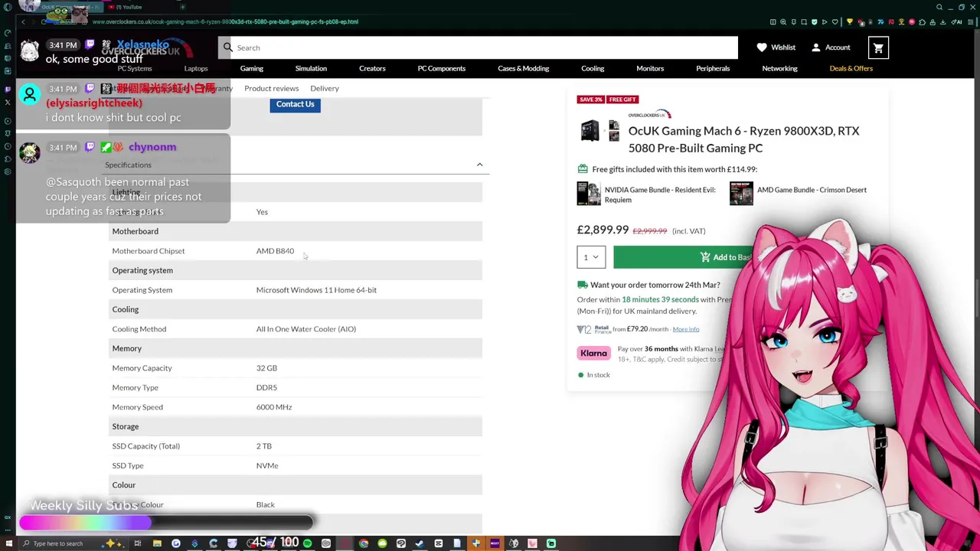Open the sidebar Player icon
The width and height of the screenshot is (980, 551).
coord(8,121)
